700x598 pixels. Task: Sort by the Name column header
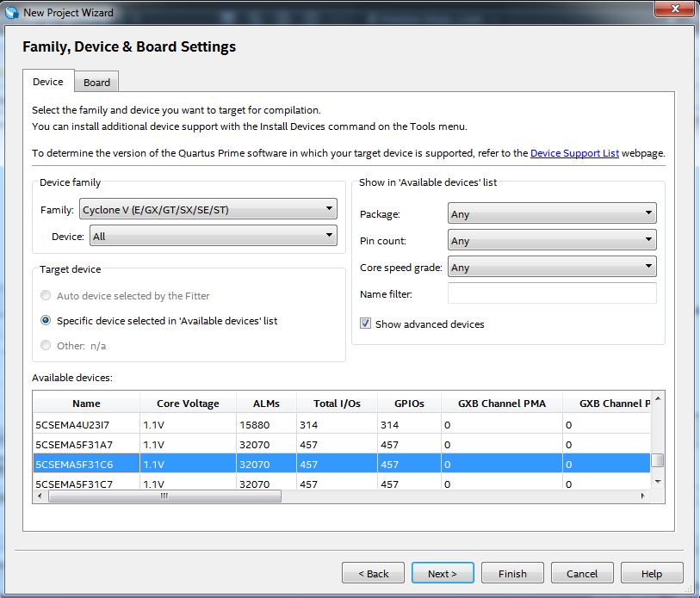tap(86, 404)
